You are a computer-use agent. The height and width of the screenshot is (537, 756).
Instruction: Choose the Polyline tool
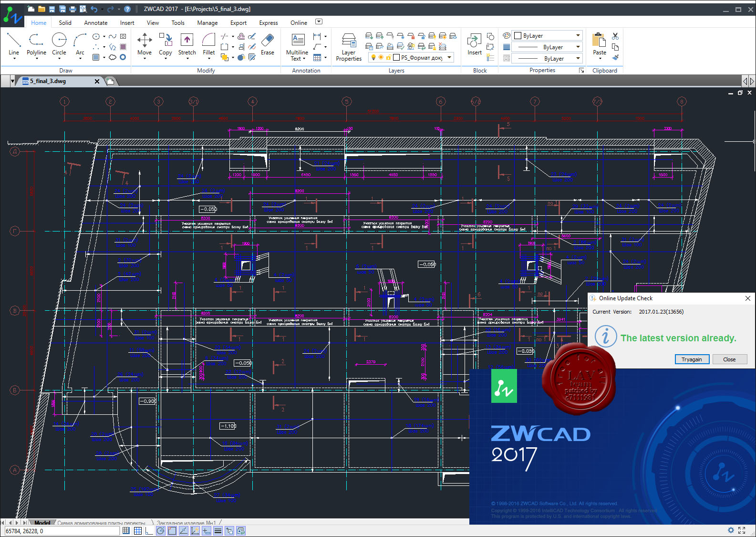[36, 44]
